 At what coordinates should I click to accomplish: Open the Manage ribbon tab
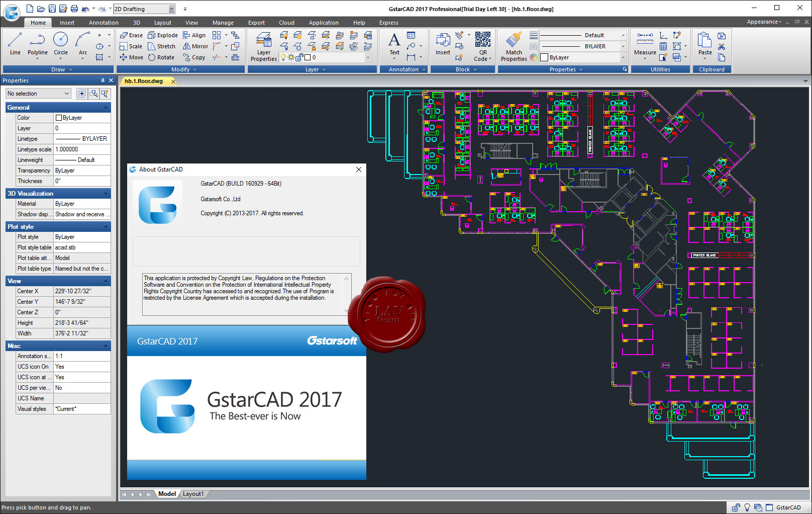click(223, 23)
